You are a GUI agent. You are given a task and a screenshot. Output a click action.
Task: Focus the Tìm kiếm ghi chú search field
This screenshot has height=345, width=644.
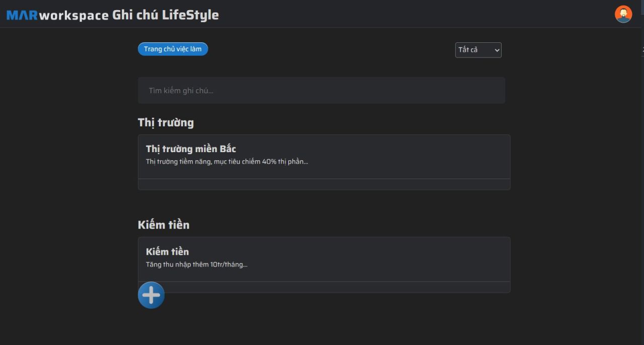pyautogui.click(x=321, y=91)
